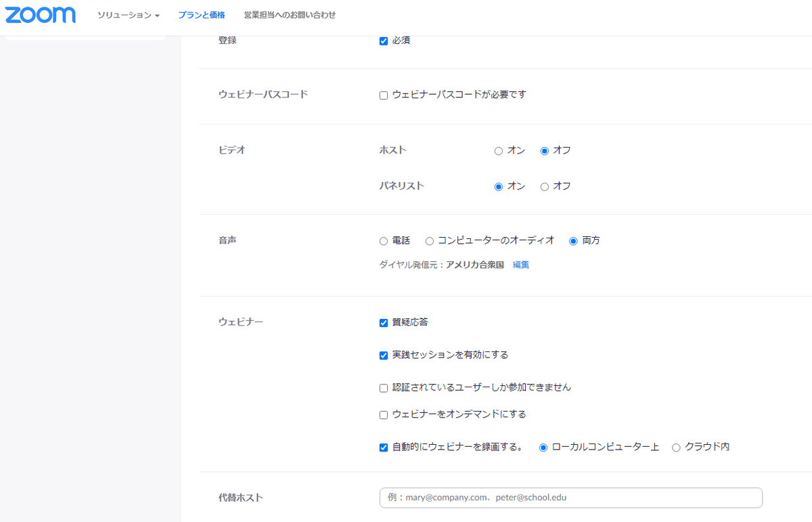Enable 認証されているユーザーしか参加できません
812x522 pixels.
tap(384, 387)
